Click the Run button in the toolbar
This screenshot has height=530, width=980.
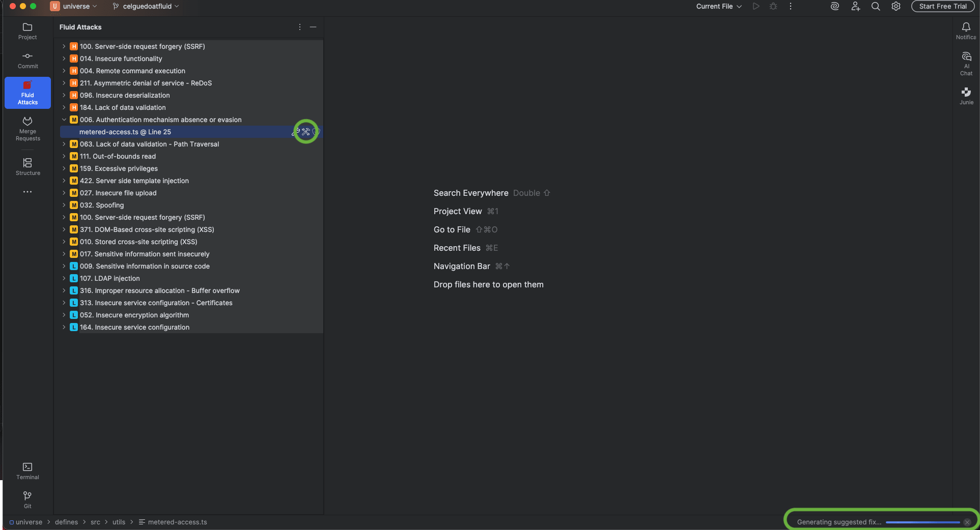pyautogui.click(x=756, y=7)
